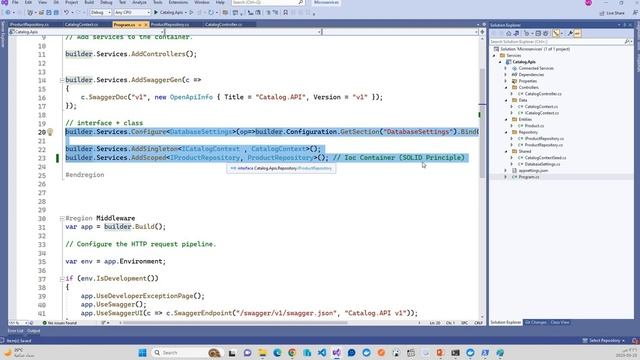
Task: Click the Visual Studio taskbar icon
Action: (x=337, y=353)
